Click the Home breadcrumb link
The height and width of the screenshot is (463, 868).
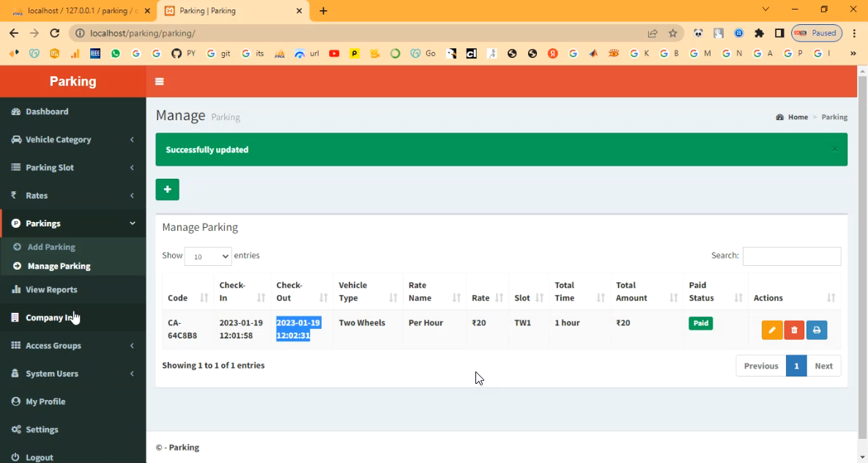(x=798, y=117)
